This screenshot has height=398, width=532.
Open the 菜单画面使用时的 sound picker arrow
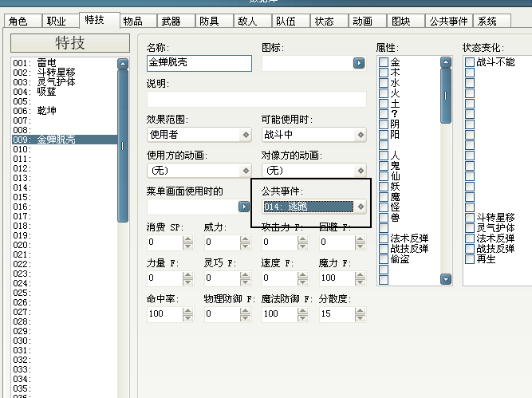tap(243, 207)
